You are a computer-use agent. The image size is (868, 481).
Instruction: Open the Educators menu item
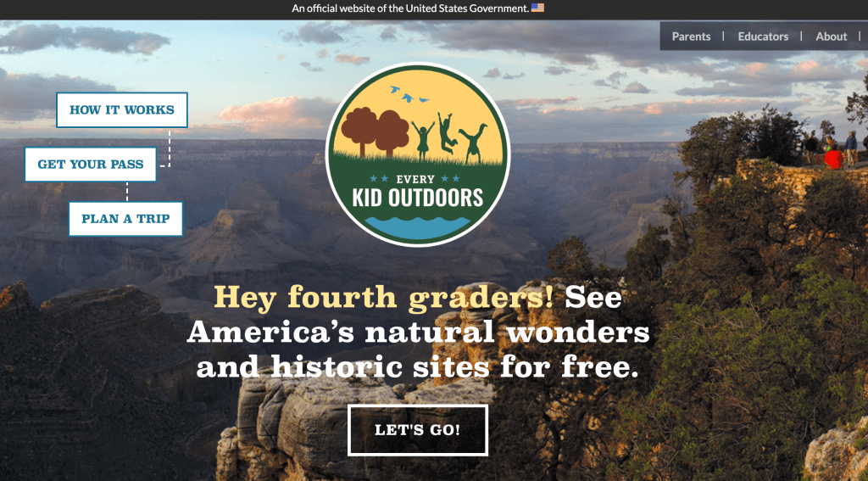(763, 36)
